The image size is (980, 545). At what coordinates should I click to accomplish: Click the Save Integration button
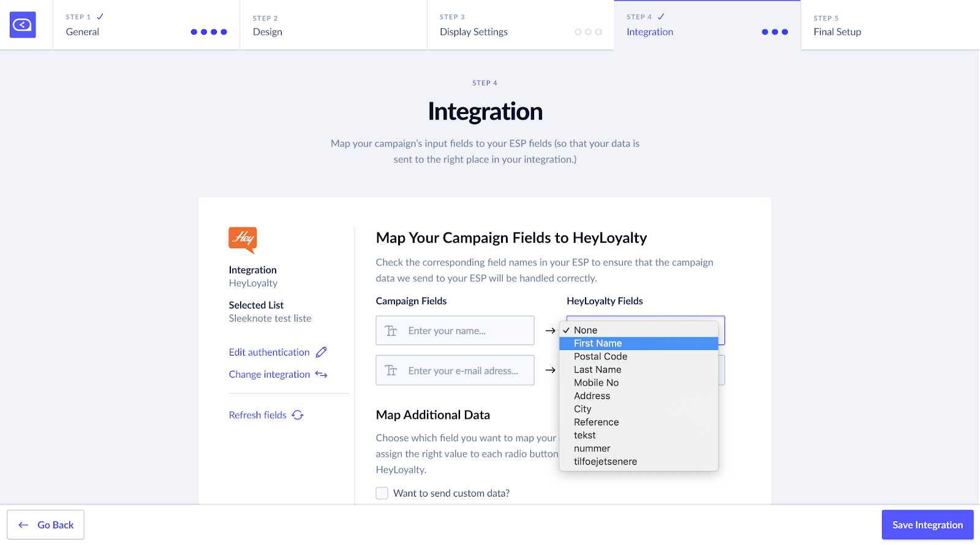[x=927, y=525]
